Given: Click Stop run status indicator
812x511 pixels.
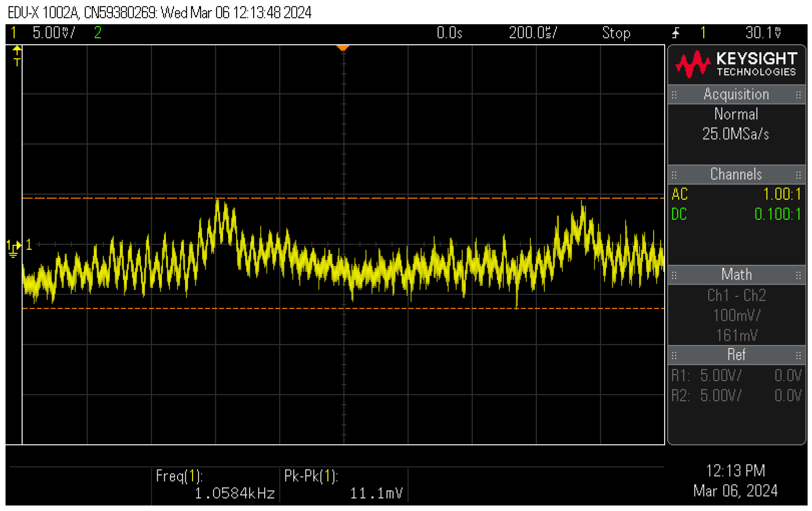Looking at the screenshot, I should pyautogui.click(x=616, y=33).
